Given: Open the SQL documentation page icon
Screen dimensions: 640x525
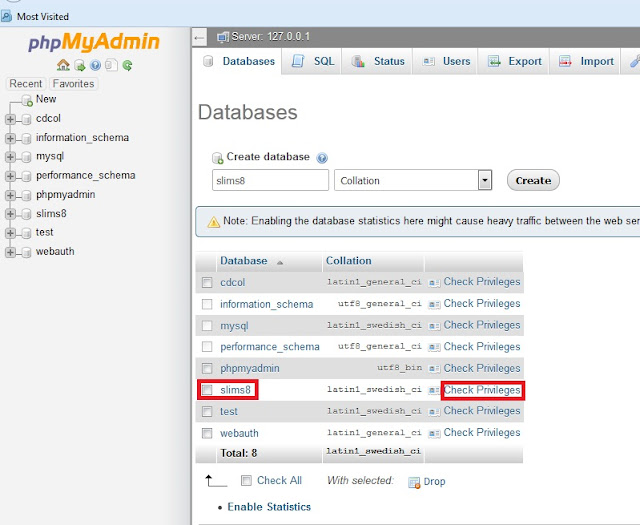Looking at the screenshot, I should pos(111,65).
